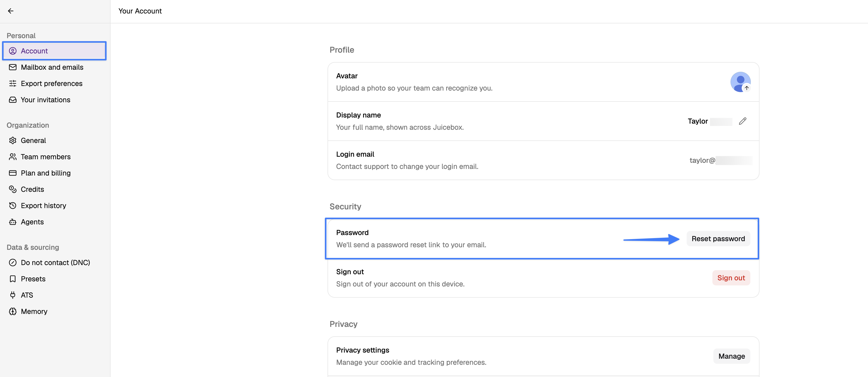Click the ATS plug icon
This screenshot has height=377, width=868.
tap(13, 295)
